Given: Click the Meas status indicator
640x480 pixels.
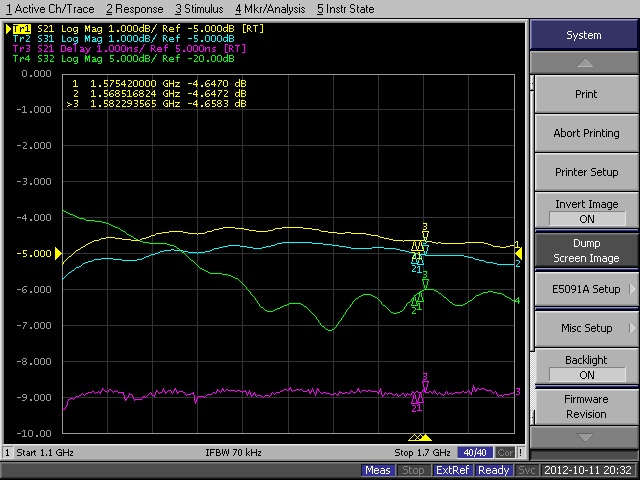Looking at the screenshot, I should pos(378,470).
